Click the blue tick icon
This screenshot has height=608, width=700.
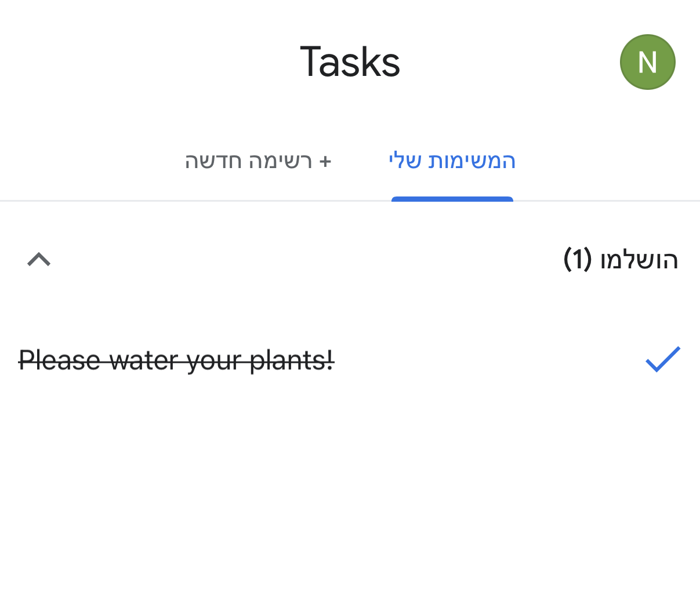pyautogui.click(x=662, y=359)
